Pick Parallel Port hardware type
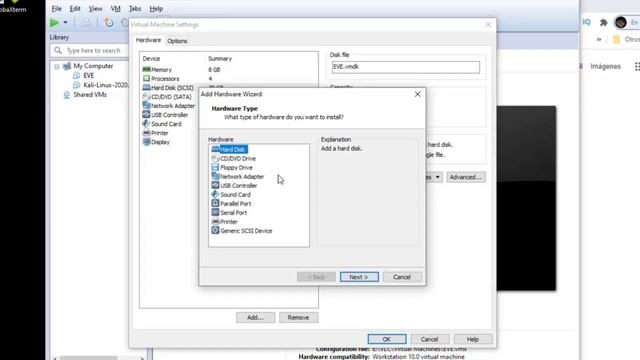This screenshot has height=360, width=640. 231,203
